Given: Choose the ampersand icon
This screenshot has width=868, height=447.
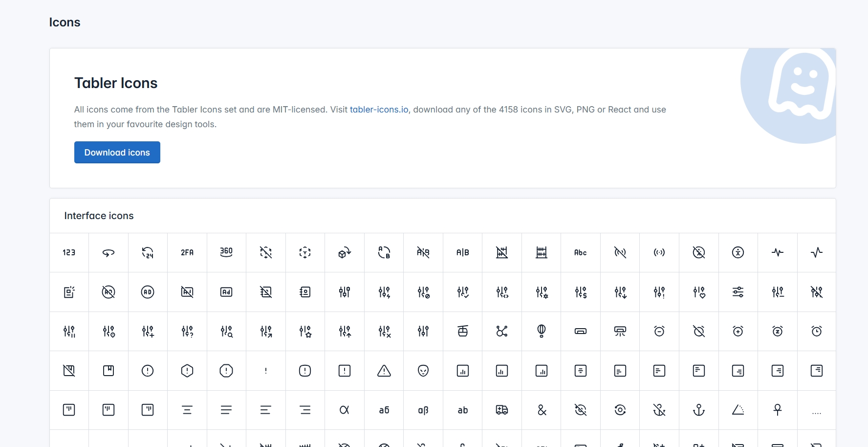Looking at the screenshot, I should point(541,410).
